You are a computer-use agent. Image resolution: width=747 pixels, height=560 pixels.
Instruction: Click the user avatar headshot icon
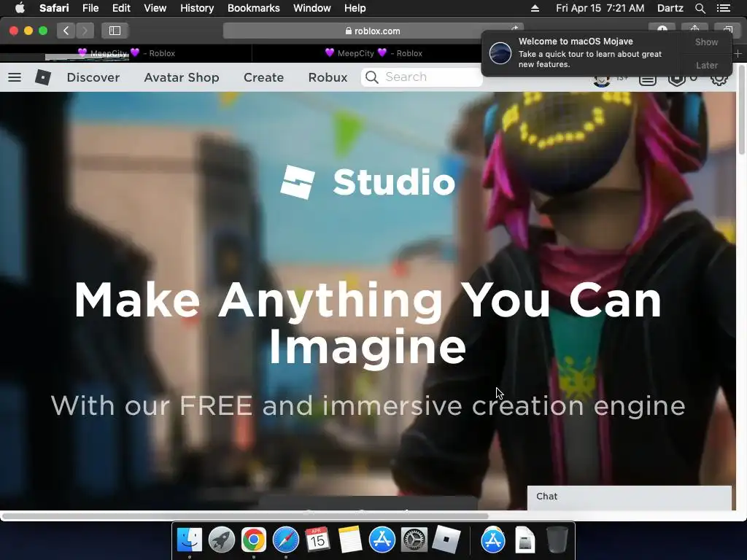point(602,80)
